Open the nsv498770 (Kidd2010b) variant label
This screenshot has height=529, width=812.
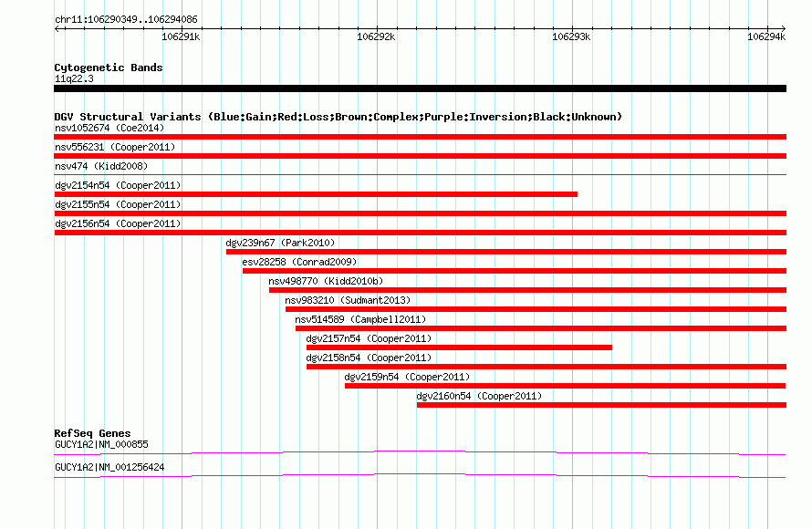(x=326, y=281)
